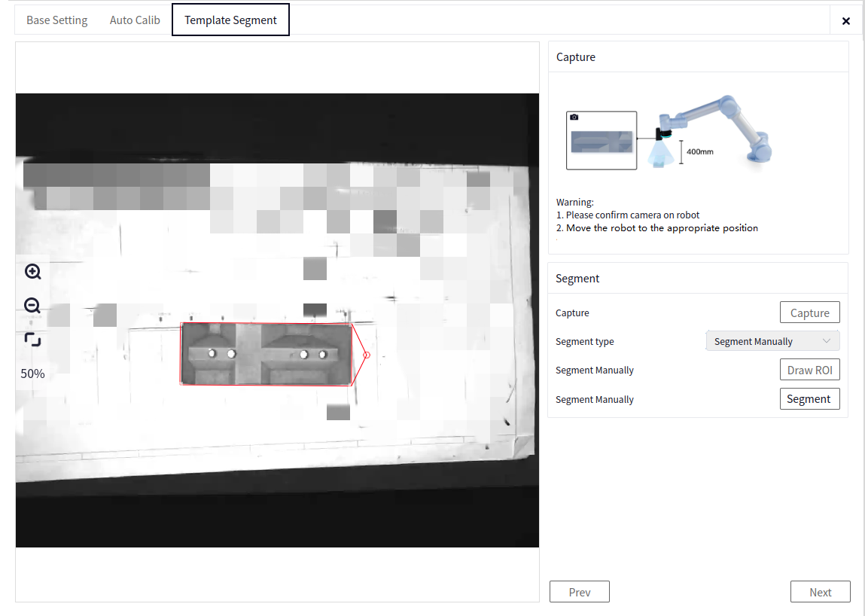The height and width of the screenshot is (616, 865).
Task: Click 'Move the robot to the appropriate position' text
Action: [662, 228]
